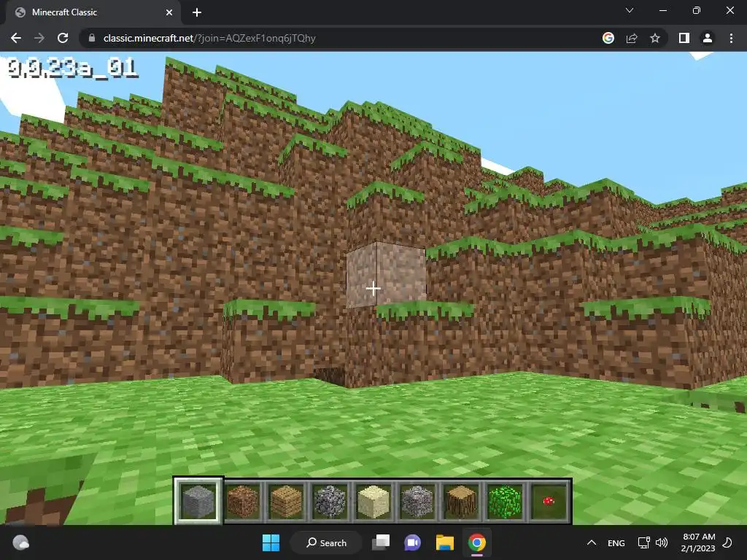747x560 pixels.
Task: Open the tab search dropdown
Action: point(630,10)
